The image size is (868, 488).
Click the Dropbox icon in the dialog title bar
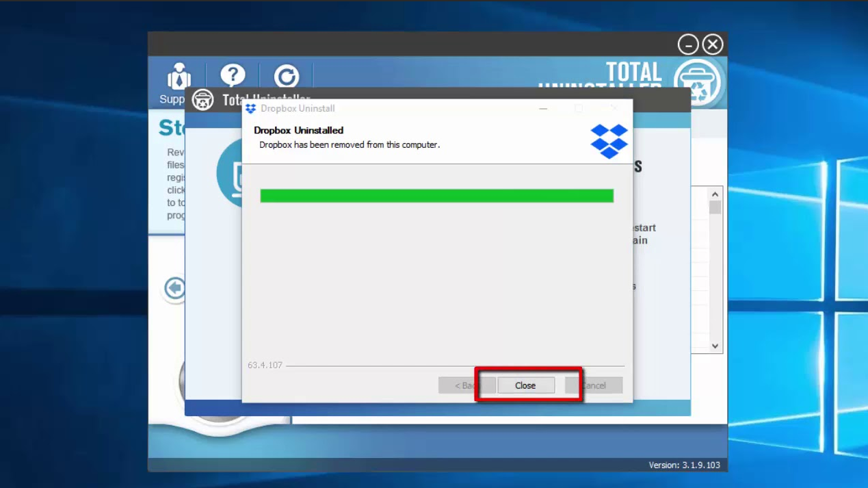[250, 108]
